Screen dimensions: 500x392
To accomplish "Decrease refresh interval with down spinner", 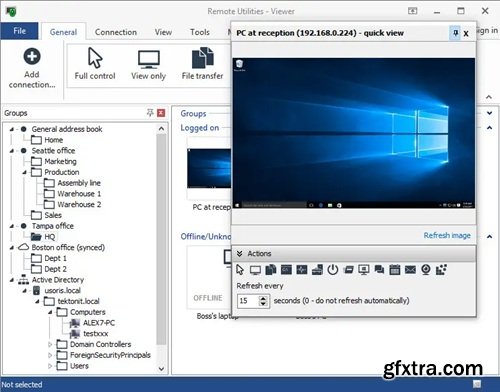I will tap(263, 304).
